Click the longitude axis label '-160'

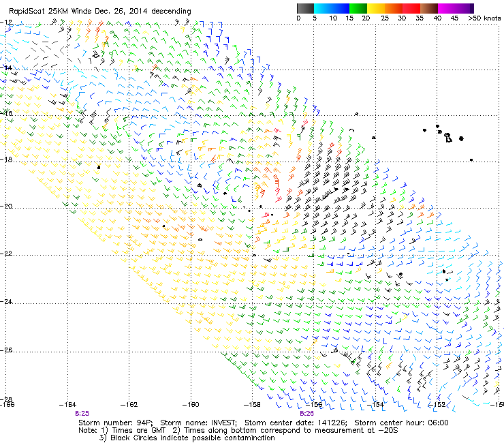[191, 404]
